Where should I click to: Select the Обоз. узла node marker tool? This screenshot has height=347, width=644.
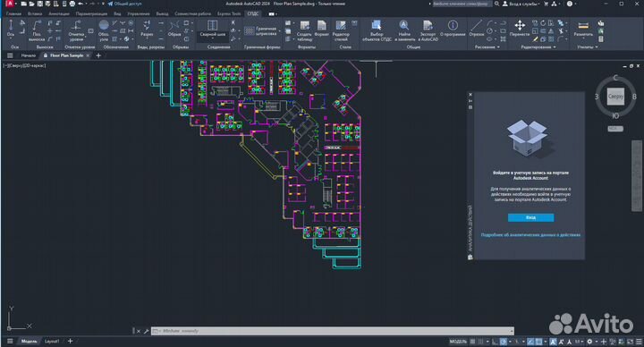104,30
